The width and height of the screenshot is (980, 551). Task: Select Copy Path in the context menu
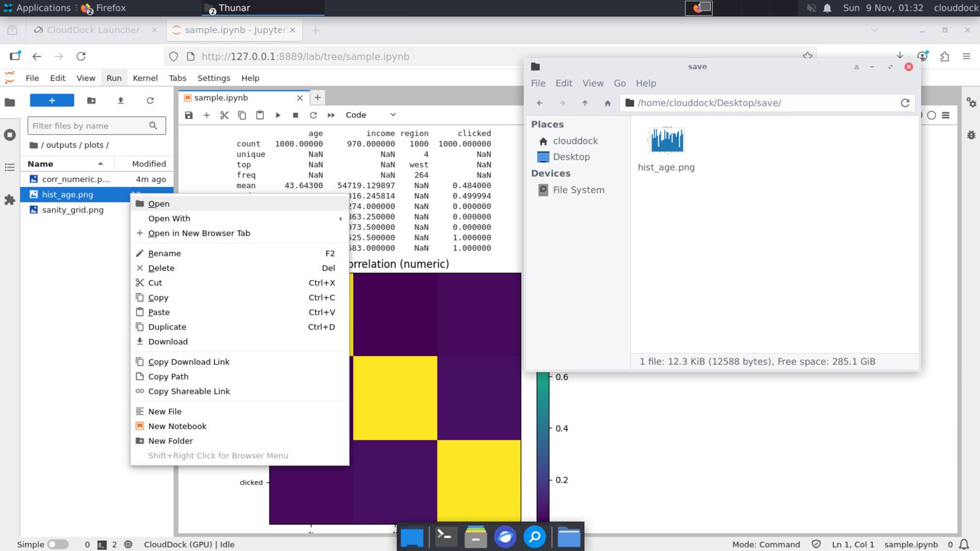168,377
